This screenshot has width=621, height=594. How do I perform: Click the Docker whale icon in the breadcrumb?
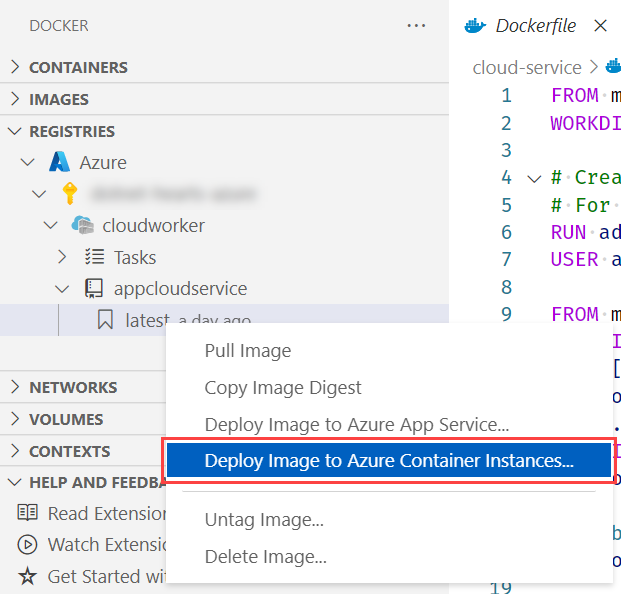(x=613, y=66)
